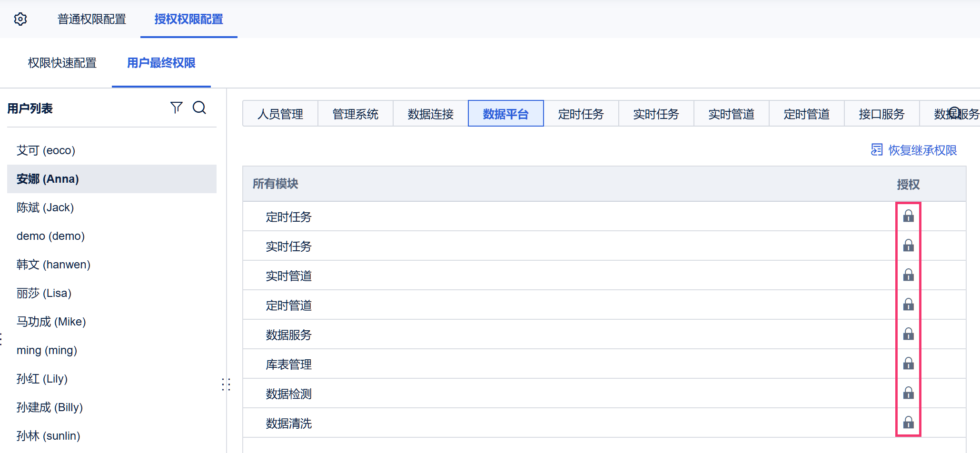Image resolution: width=980 pixels, height=453 pixels.
Task: Click the panel resize drag handle
Action: pyautogui.click(x=226, y=384)
